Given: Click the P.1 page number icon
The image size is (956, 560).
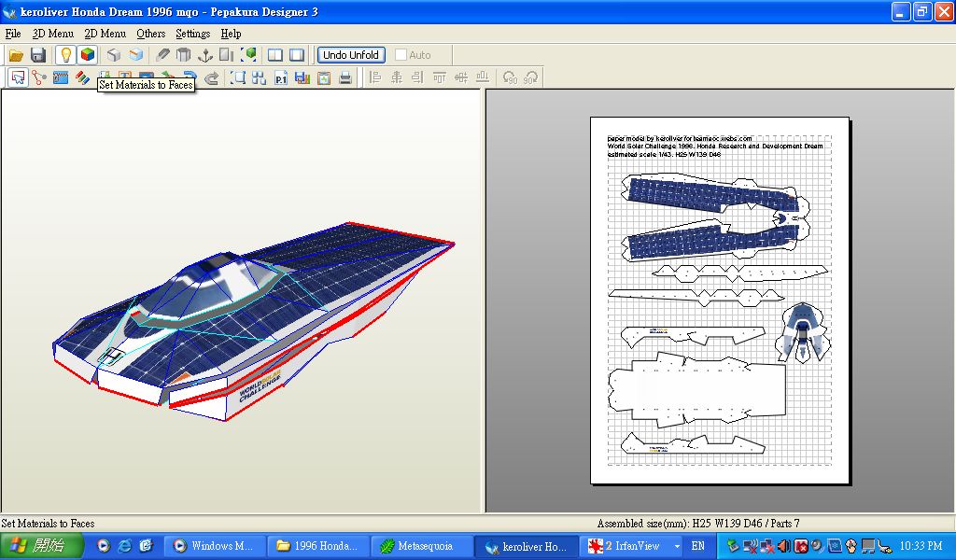Looking at the screenshot, I should 280,77.
